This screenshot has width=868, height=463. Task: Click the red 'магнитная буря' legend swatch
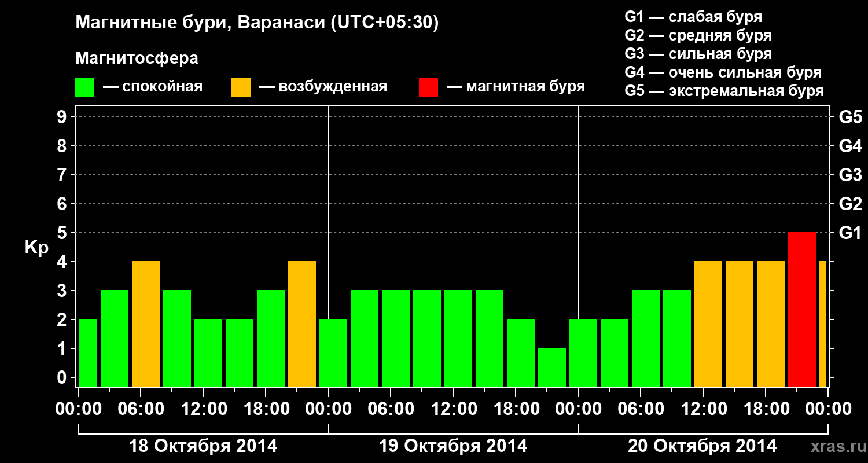click(428, 87)
